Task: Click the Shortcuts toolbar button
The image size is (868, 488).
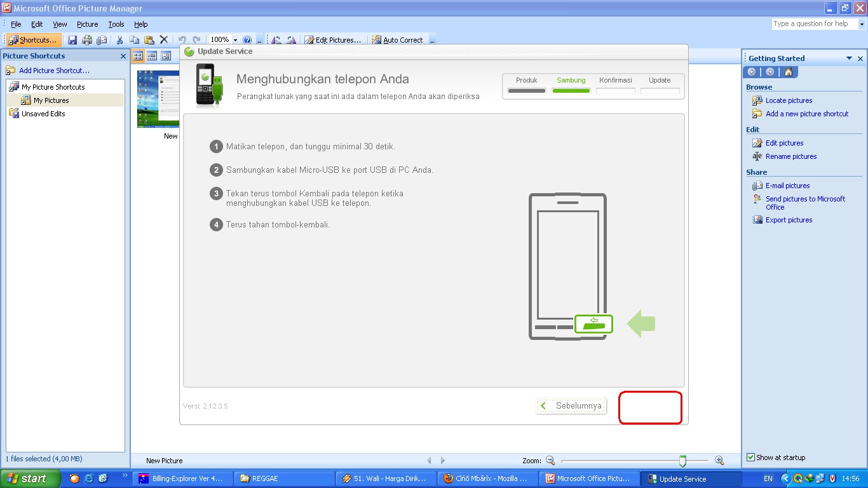Action: (34, 39)
